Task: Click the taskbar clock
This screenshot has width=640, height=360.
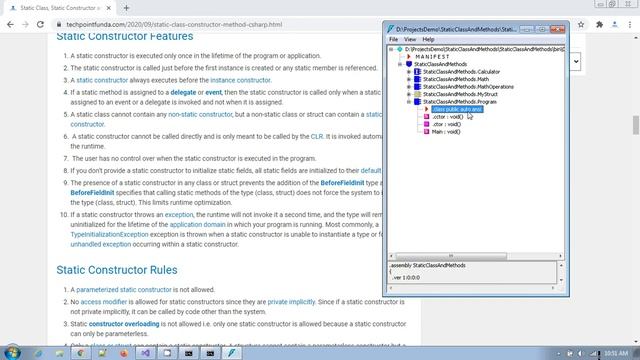Action: (x=616, y=353)
